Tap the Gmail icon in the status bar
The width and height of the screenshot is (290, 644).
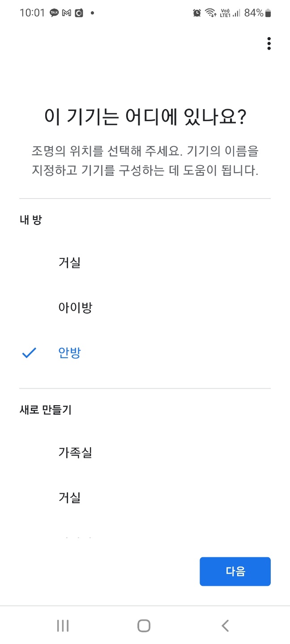point(67,13)
